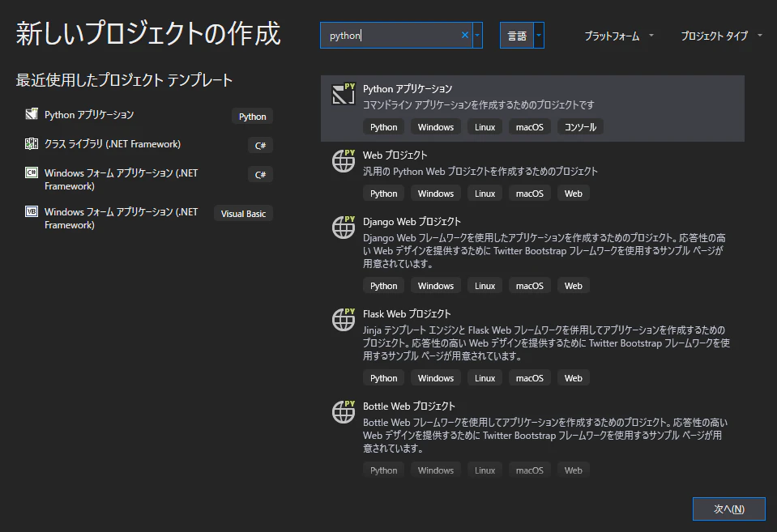Viewport: 777px width, 532px height.
Task: Click コンソール tag under Python アプリケーション
Action: coord(580,127)
